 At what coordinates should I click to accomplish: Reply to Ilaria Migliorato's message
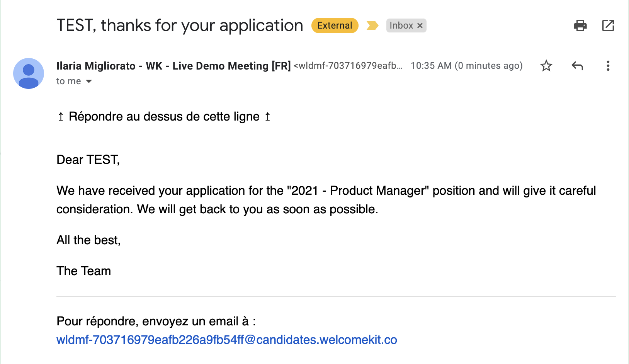577,66
